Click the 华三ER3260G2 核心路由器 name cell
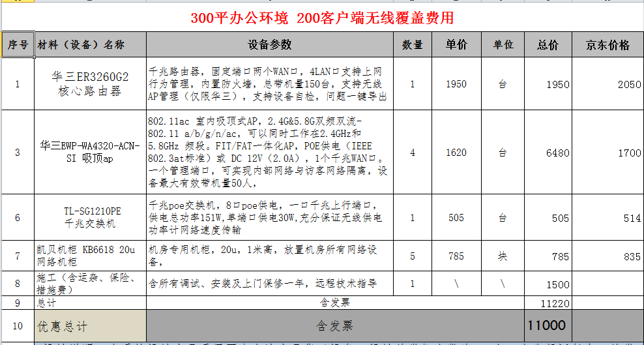This screenshot has height=345, width=644. click(x=91, y=83)
